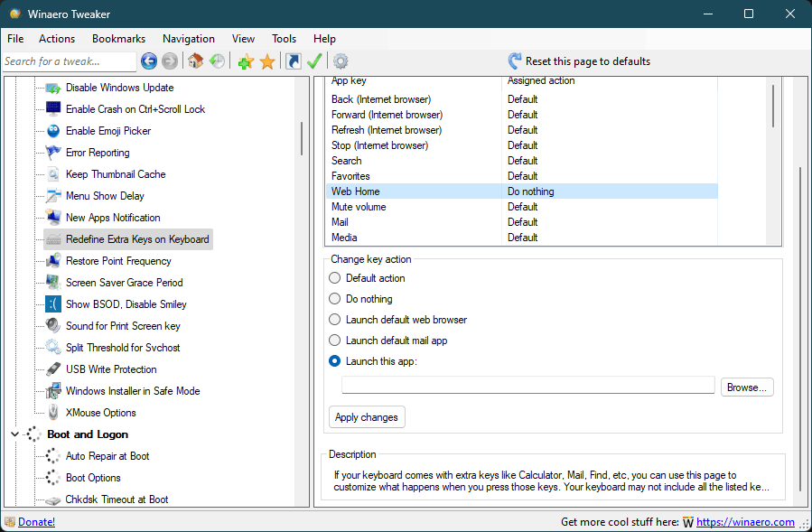
Task: Select the Launch this app radio button
Action: [335, 361]
